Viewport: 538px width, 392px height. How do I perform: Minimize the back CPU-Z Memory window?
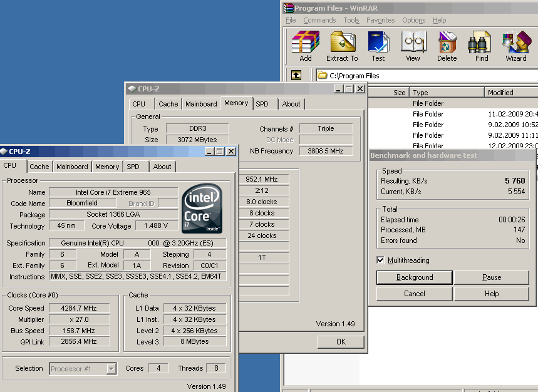338,89
